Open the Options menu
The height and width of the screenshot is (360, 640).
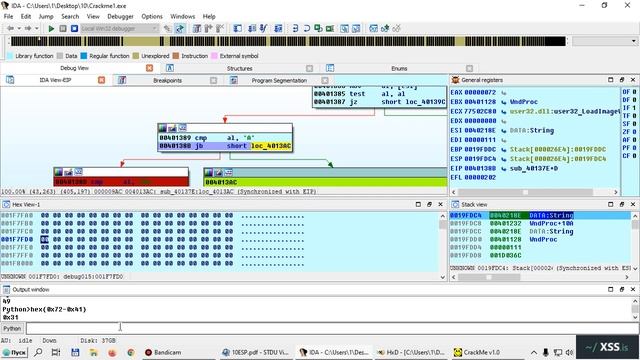152,16
